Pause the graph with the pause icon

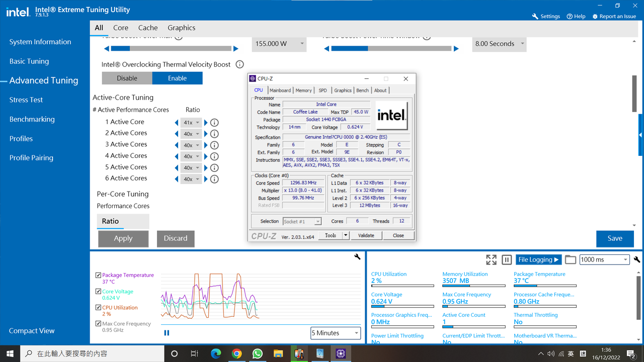(x=167, y=333)
